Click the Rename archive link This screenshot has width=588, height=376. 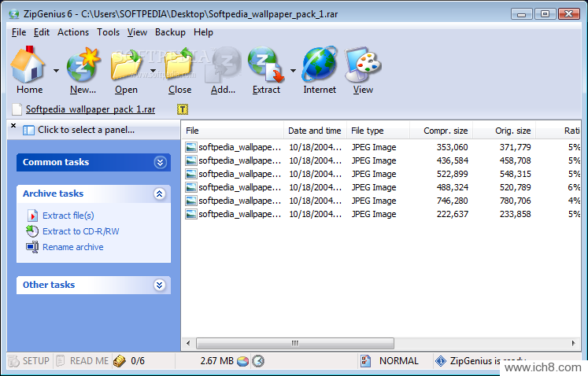(72, 247)
